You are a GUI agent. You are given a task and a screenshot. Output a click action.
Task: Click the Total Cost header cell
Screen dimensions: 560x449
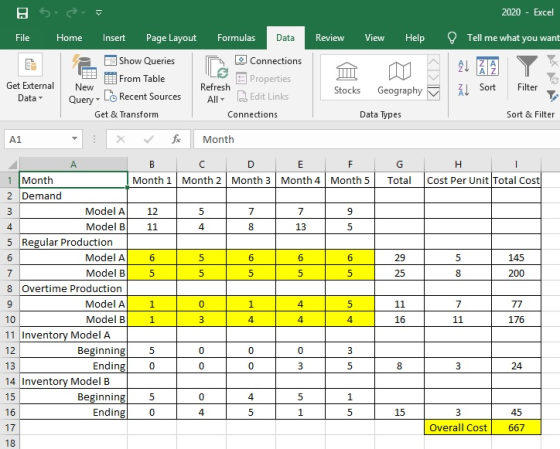tap(516, 180)
